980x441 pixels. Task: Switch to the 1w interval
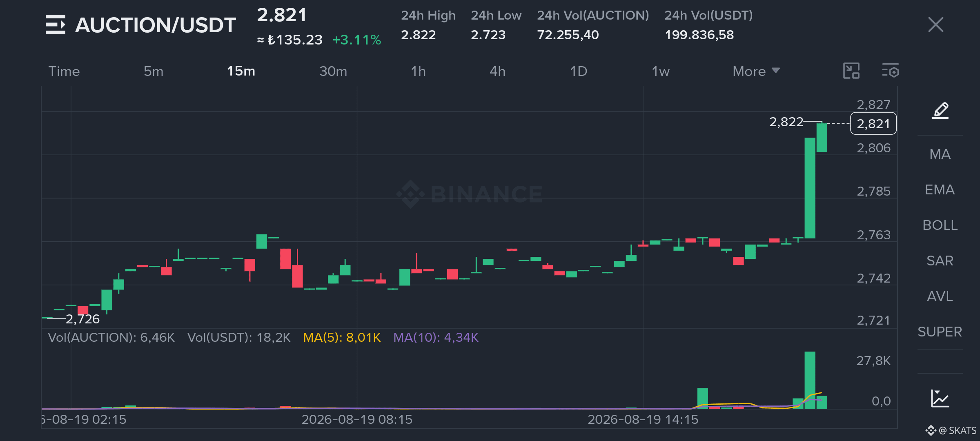pyautogui.click(x=661, y=71)
